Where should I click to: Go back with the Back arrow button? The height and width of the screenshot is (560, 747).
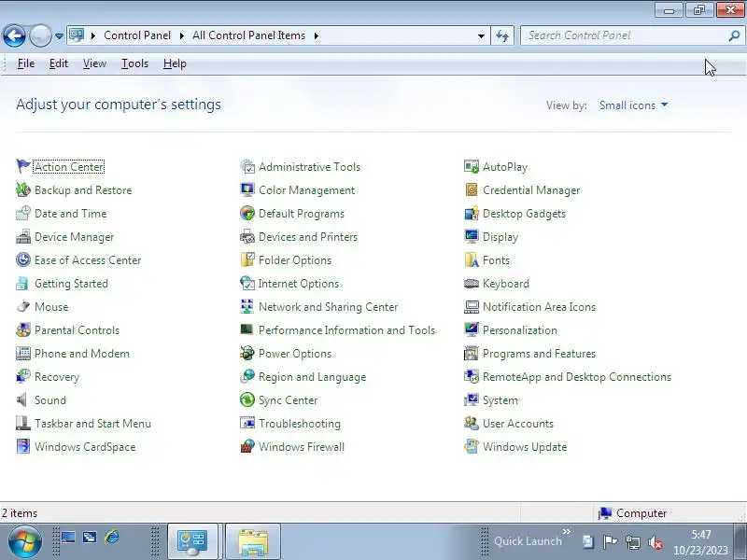coord(14,35)
